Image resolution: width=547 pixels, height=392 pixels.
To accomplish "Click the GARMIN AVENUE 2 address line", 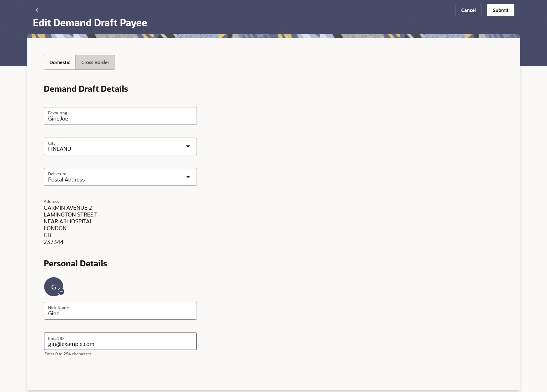I will (68, 208).
